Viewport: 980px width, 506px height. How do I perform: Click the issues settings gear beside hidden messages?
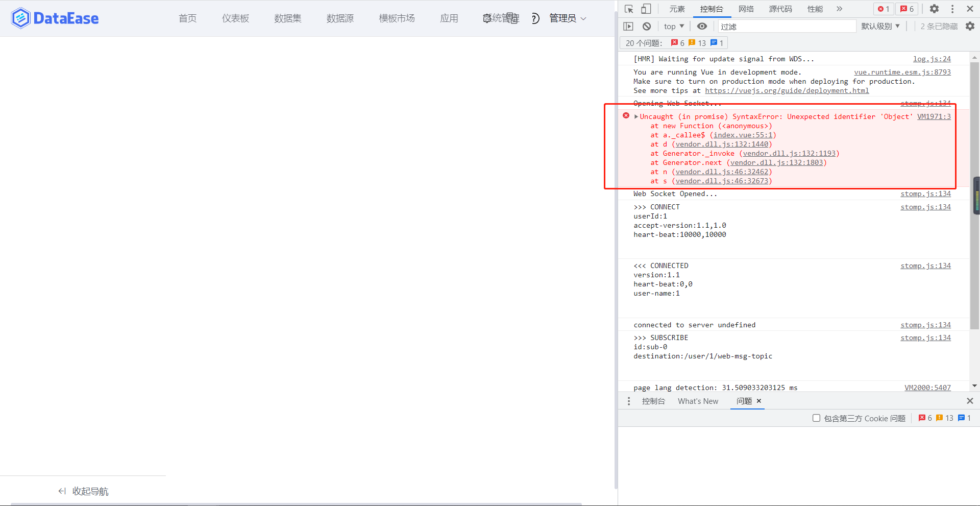click(970, 26)
